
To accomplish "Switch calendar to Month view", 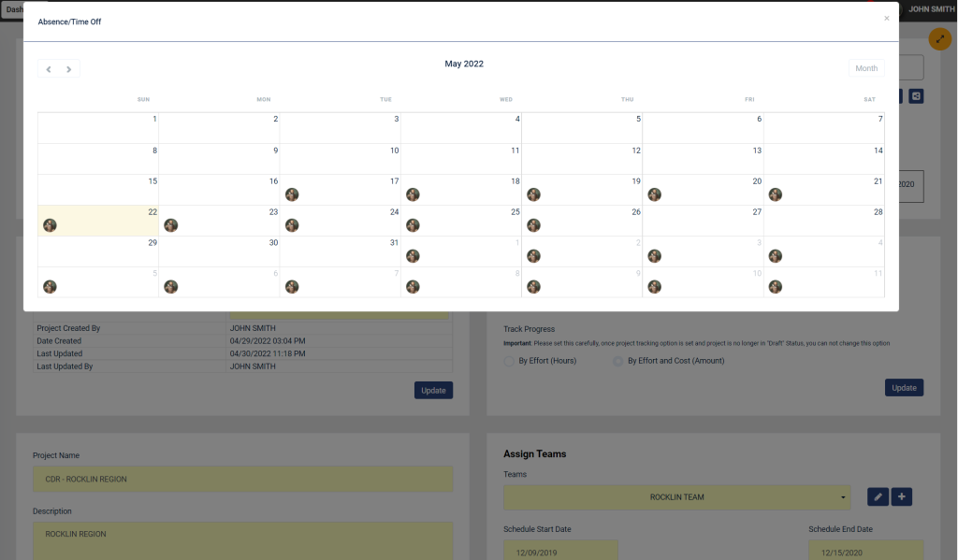I will point(865,68).
